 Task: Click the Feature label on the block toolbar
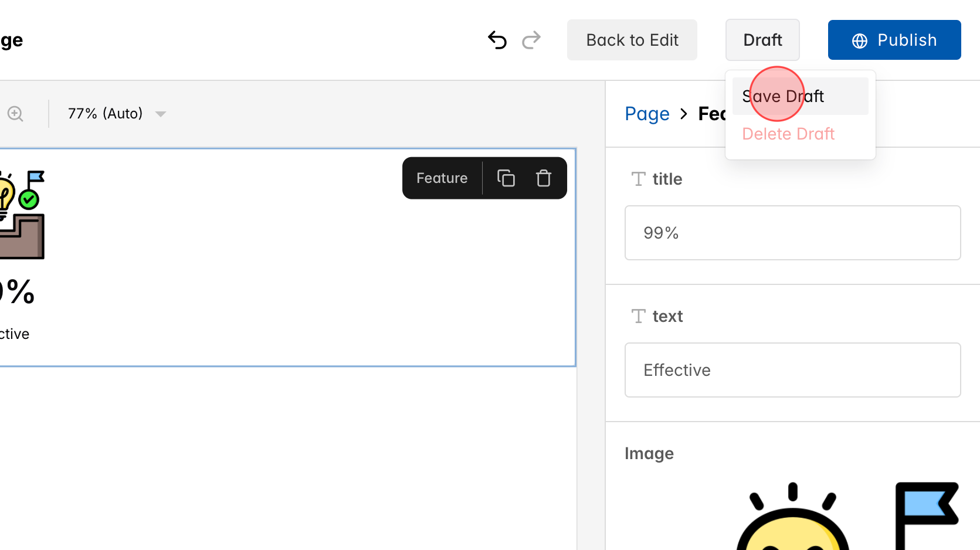[x=442, y=178]
